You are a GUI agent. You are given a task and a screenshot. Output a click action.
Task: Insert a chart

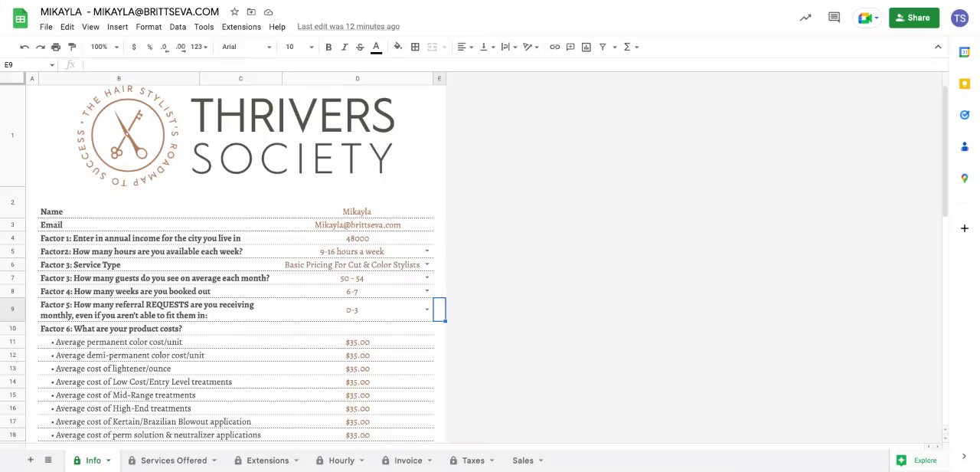pos(586,47)
